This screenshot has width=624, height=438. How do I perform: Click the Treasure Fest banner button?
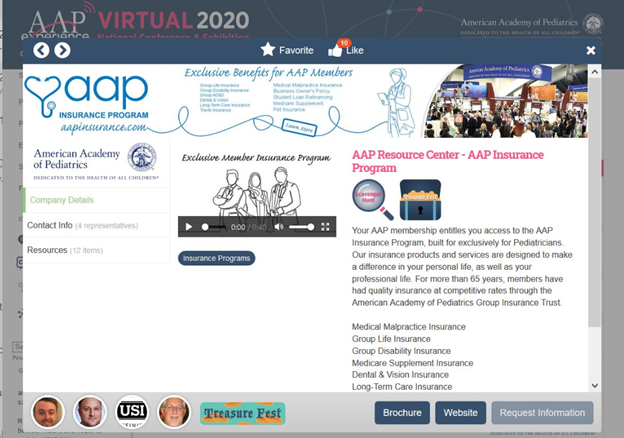tap(243, 413)
